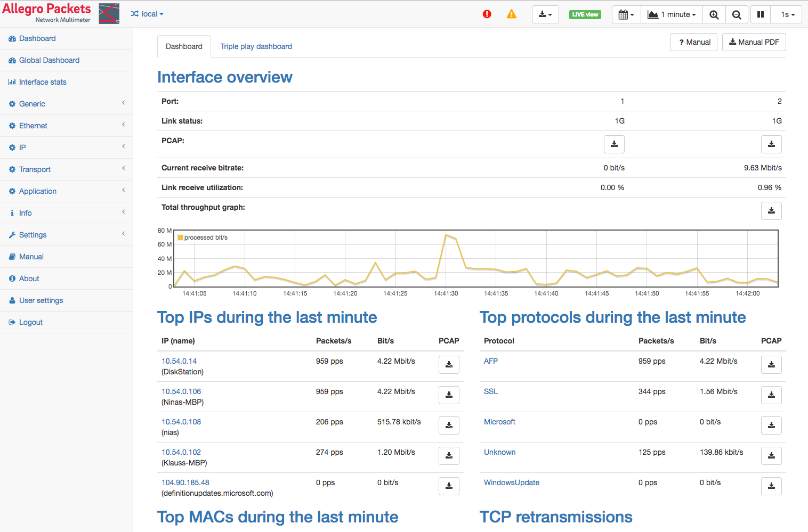Download PCAP for IP 10.54.0.108
Viewport: 808px width, 532px height.
click(449, 425)
